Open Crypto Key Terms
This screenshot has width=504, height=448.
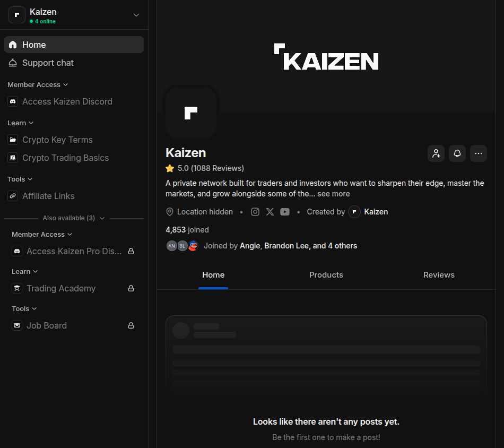[74, 140]
